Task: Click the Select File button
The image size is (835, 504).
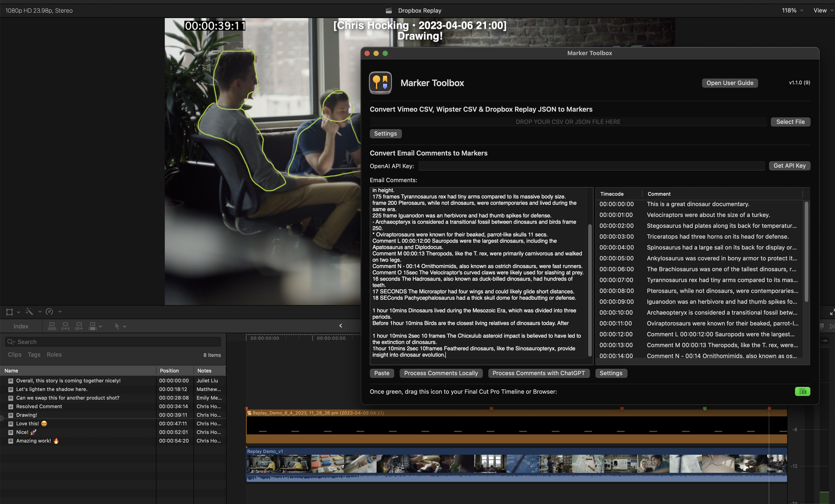Action: (x=790, y=122)
